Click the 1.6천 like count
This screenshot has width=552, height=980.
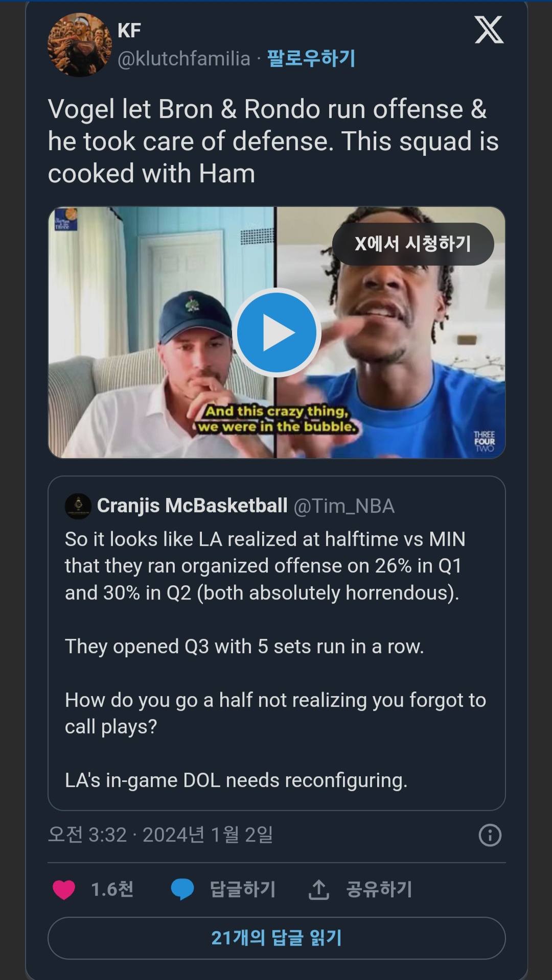[112, 890]
